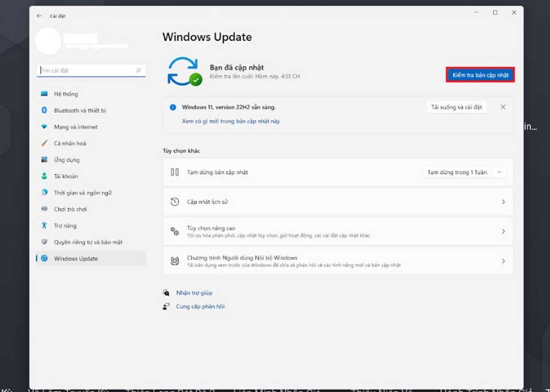Dismiss the Windows 11 22H2 notification

point(503,107)
